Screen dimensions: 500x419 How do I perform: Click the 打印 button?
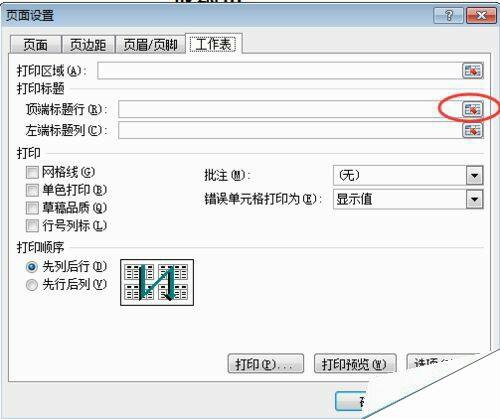[266, 364]
